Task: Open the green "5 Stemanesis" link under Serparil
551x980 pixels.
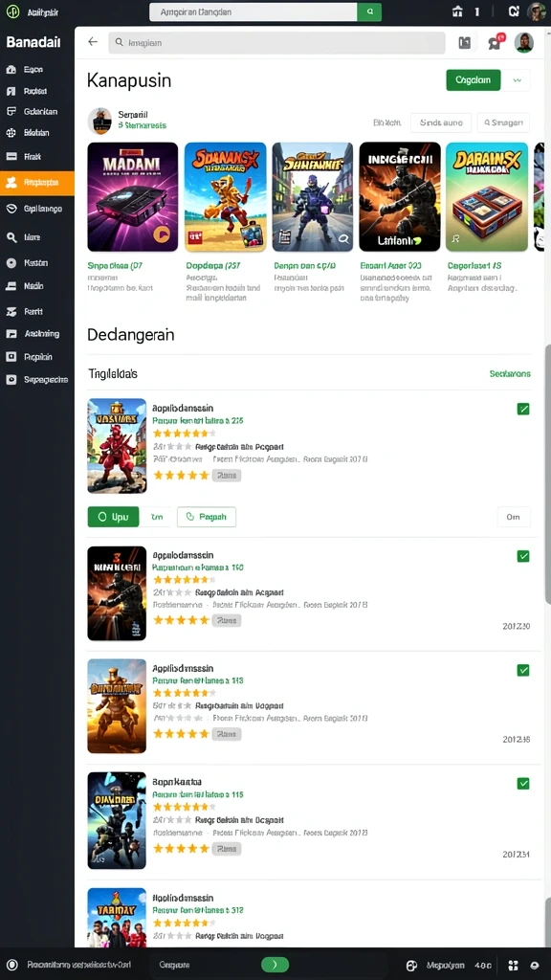Action: point(142,125)
